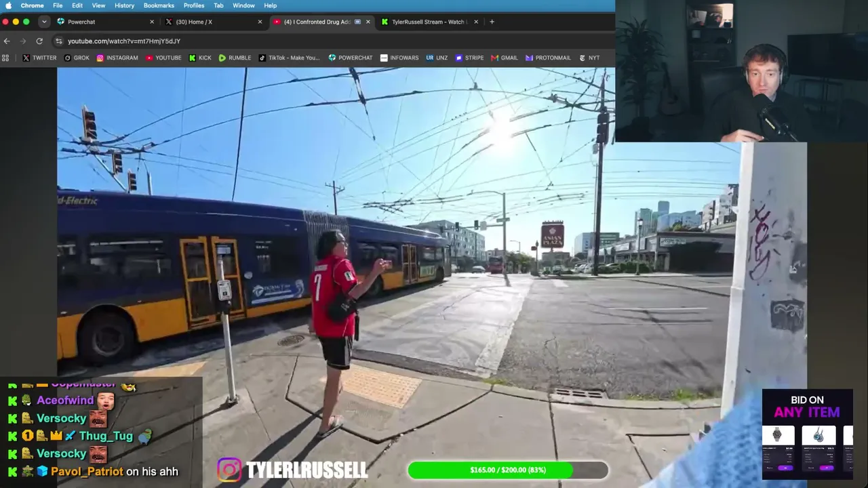Image resolution: width=868 pixels, height=488 pixels.
Task: Open the TWITTER bookmark
Action: [x=39, y=58]
